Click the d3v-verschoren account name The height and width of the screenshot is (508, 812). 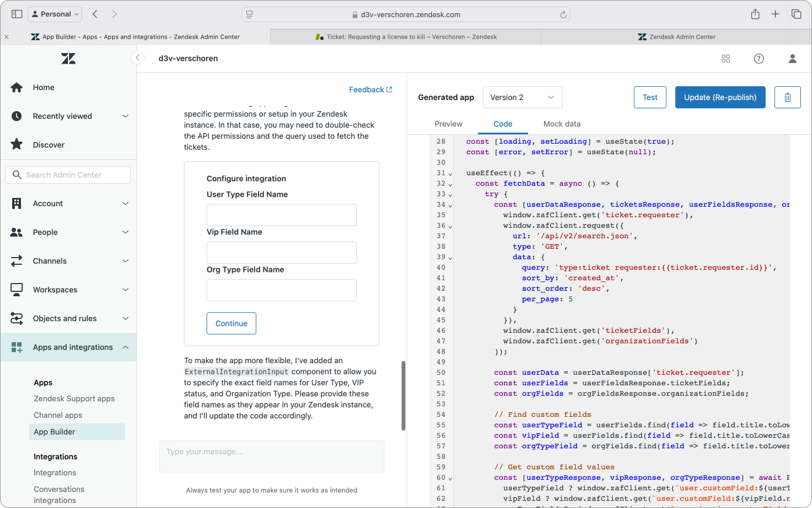point(188,58)
